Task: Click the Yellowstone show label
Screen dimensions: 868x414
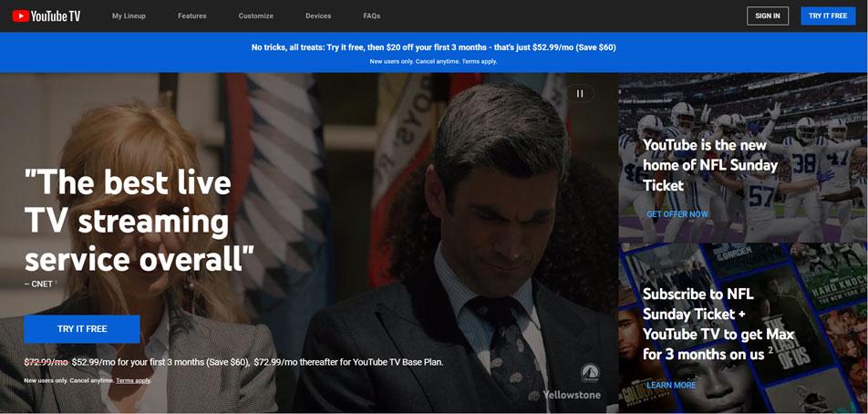Action: pyautogui.click(x=572, y=395)
